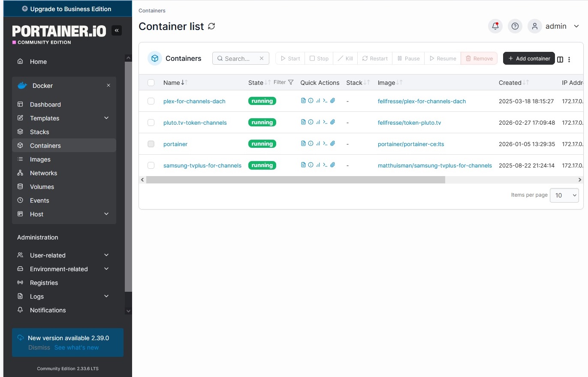Inspect the pluto.tv-token-channels container
Screen dimensions: 588x377
[x=311, y=122]
